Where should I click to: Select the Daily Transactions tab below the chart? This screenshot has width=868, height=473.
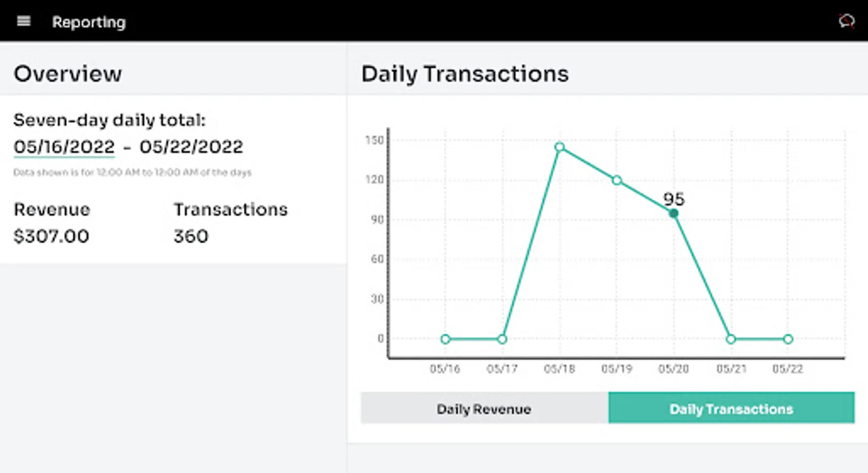(x=731, y=408)
